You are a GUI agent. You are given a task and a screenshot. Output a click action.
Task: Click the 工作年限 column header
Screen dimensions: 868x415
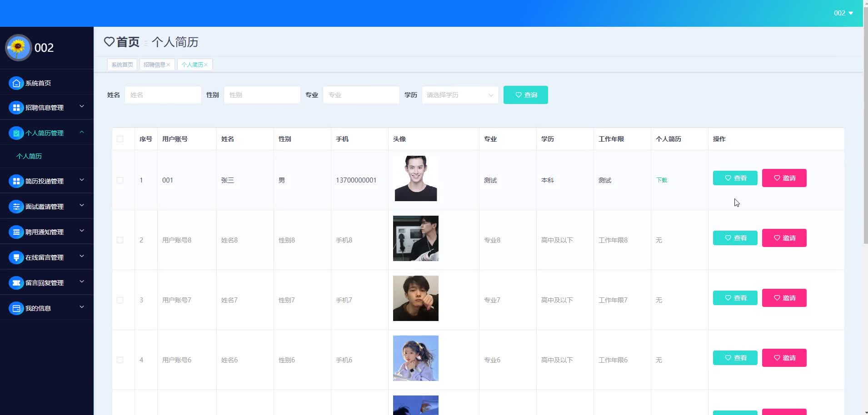611,139
